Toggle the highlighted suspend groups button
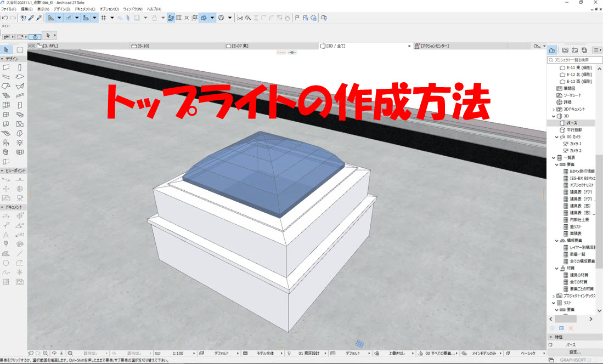The width and height of the screenshot is (603, 364). point(171,18)
